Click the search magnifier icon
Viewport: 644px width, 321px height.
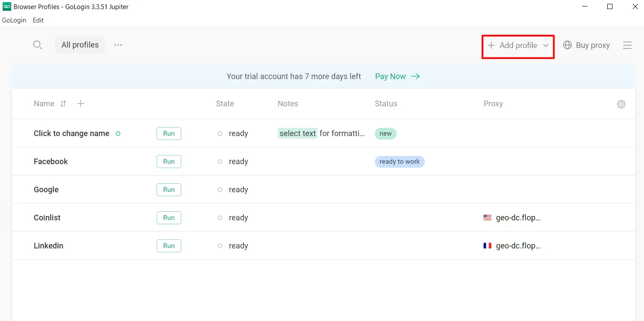38,45
